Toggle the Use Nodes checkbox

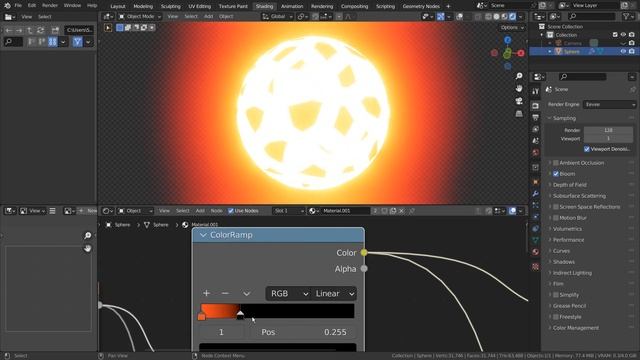click(231, 211)
